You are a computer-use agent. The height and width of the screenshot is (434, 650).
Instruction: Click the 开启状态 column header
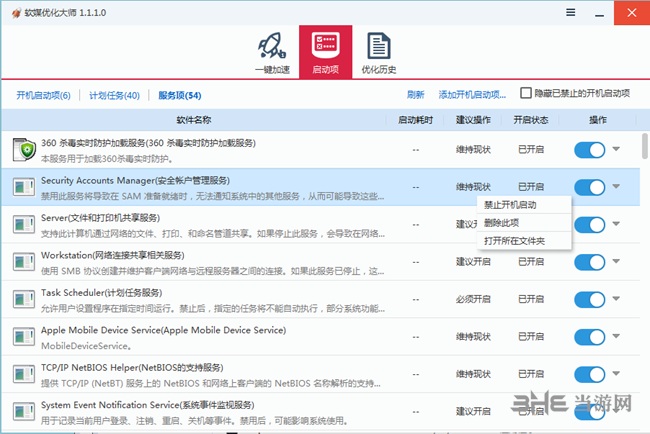(531, 120)
